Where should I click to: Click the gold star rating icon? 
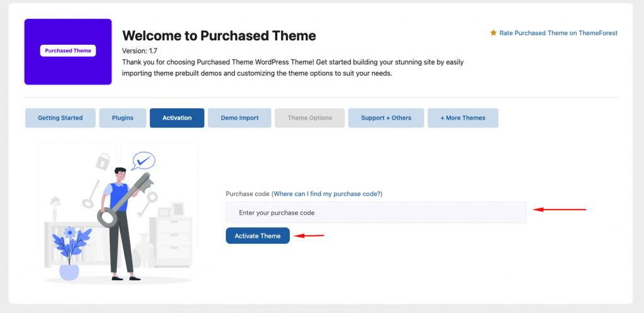[x=494, y=33]
